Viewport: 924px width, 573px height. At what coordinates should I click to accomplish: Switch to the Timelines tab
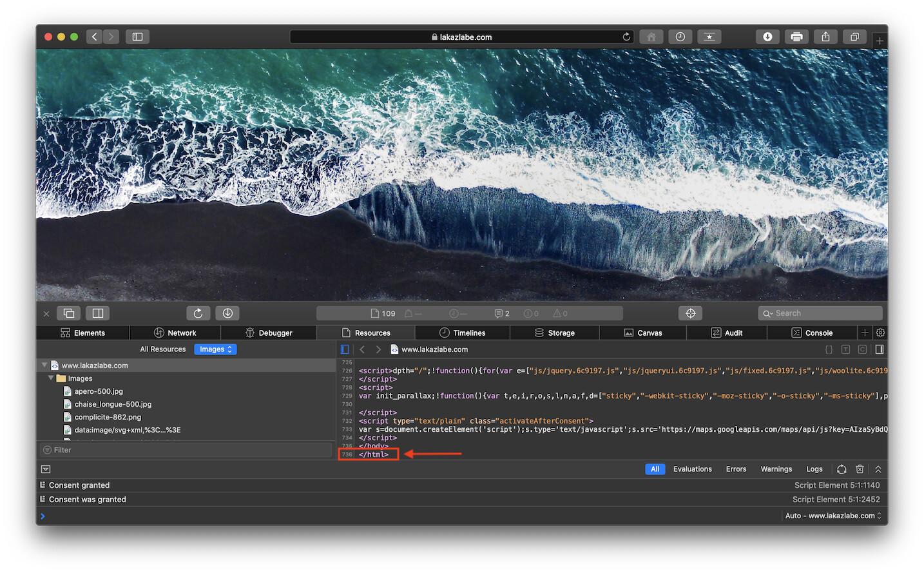[x=463, y=333]
